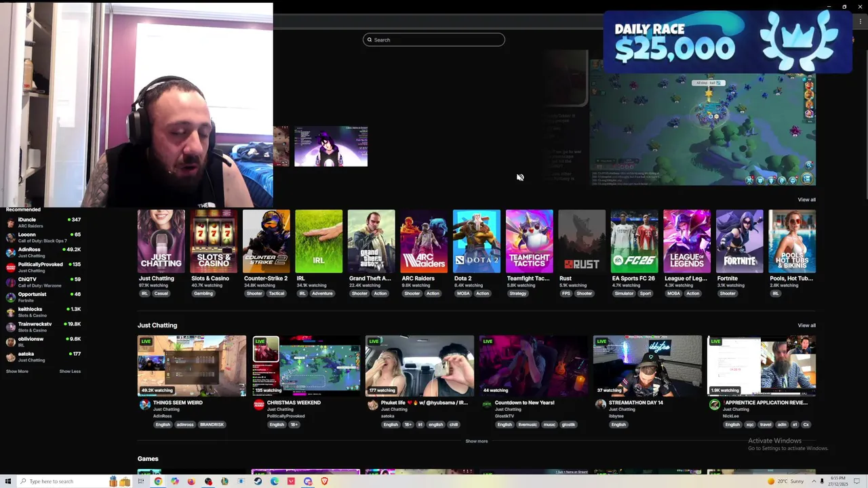Open the Pools, Hot Tubs & Bikinis card

pos(792,241)
